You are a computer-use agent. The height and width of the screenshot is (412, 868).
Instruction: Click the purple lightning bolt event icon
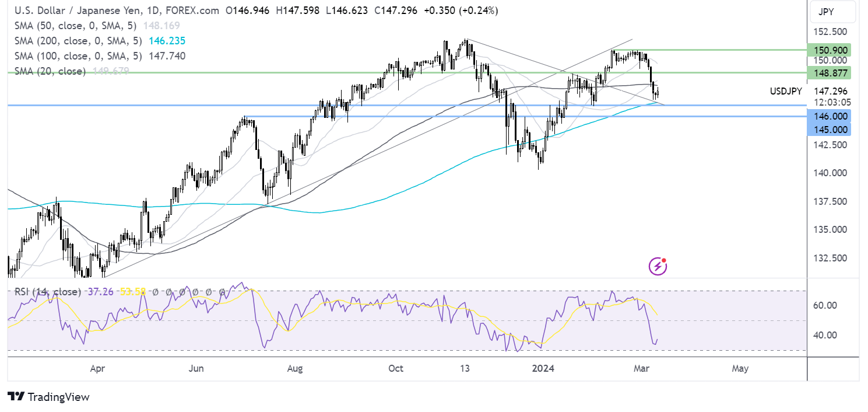click(658, 266)
